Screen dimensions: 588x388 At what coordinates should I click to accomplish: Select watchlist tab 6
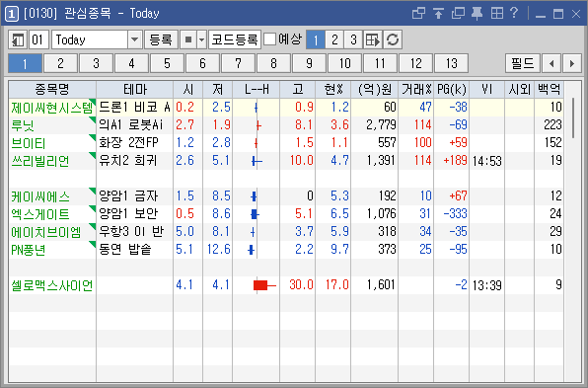tap(202, 63)
